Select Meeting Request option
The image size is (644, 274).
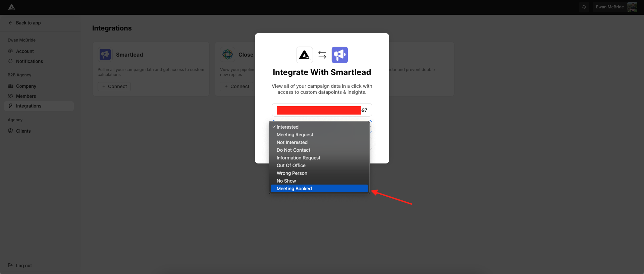[295, 135]
